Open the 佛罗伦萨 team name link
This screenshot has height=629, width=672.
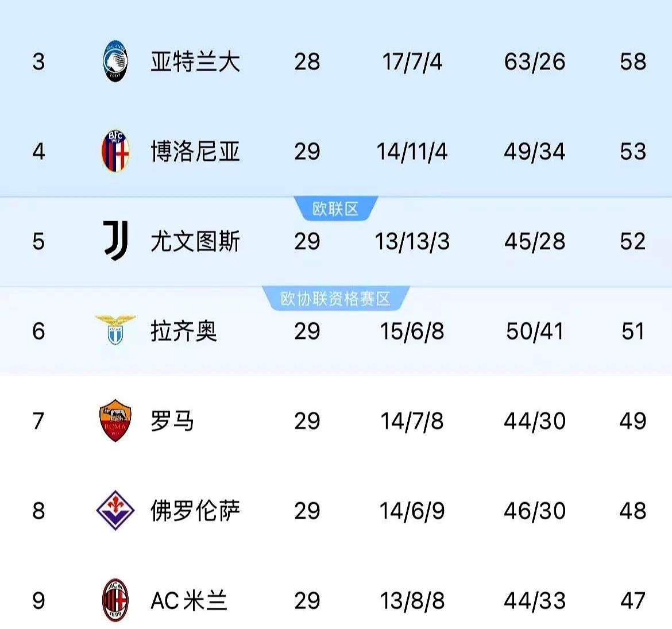195,511
